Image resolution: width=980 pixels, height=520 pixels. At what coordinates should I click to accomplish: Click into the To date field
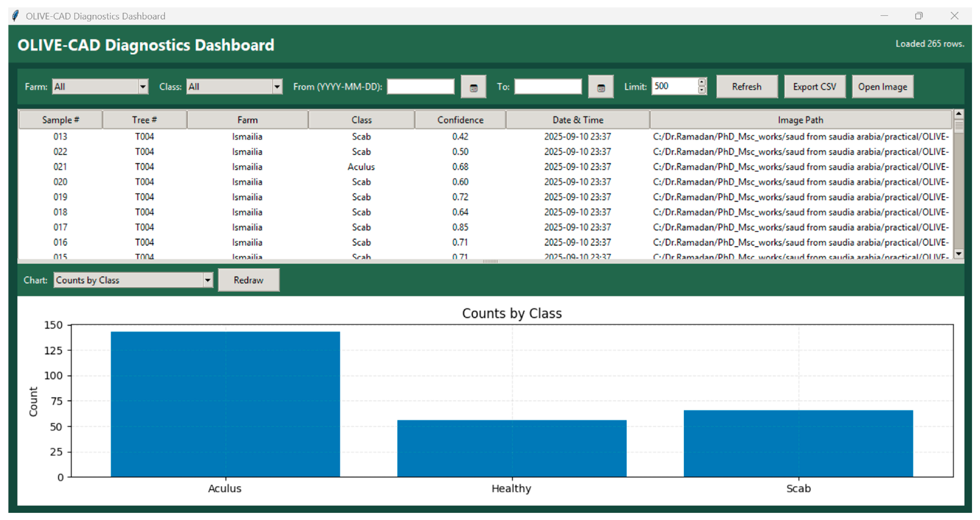pos(548,87)
